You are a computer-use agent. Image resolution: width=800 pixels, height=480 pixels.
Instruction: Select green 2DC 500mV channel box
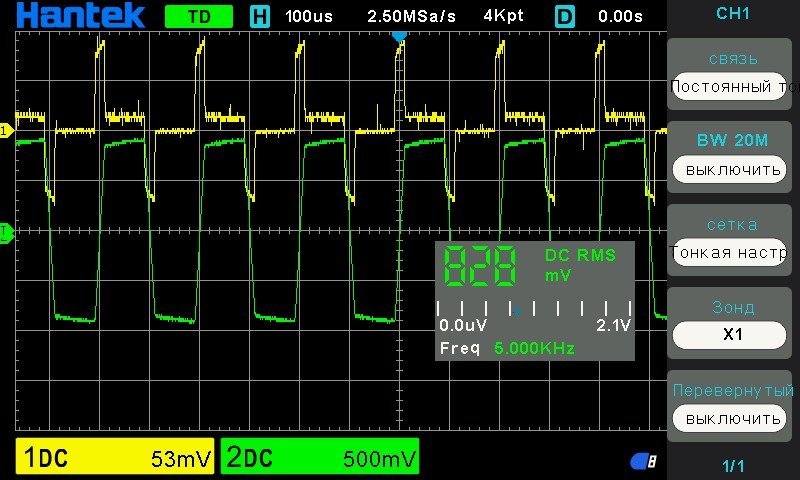point(320,458)
